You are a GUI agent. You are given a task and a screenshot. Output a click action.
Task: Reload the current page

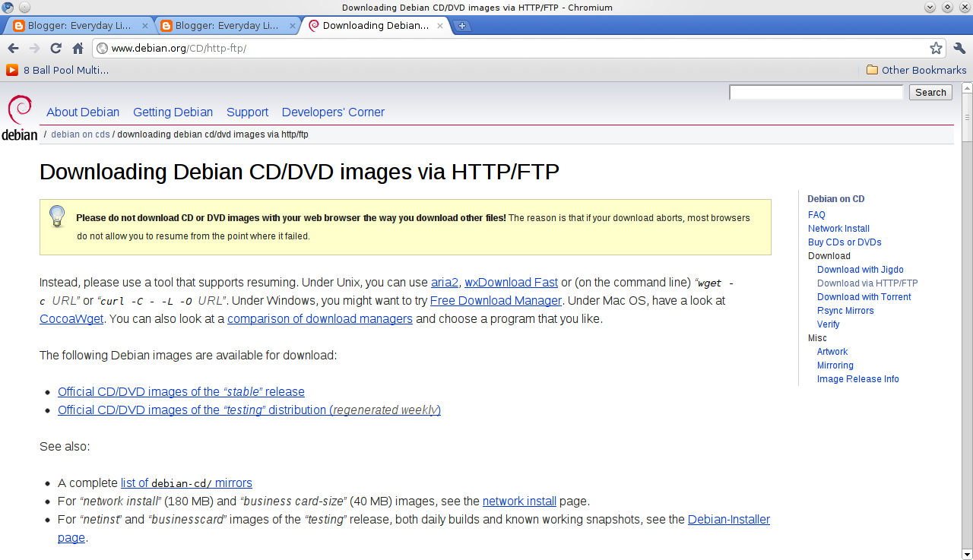tap(55, 48)
